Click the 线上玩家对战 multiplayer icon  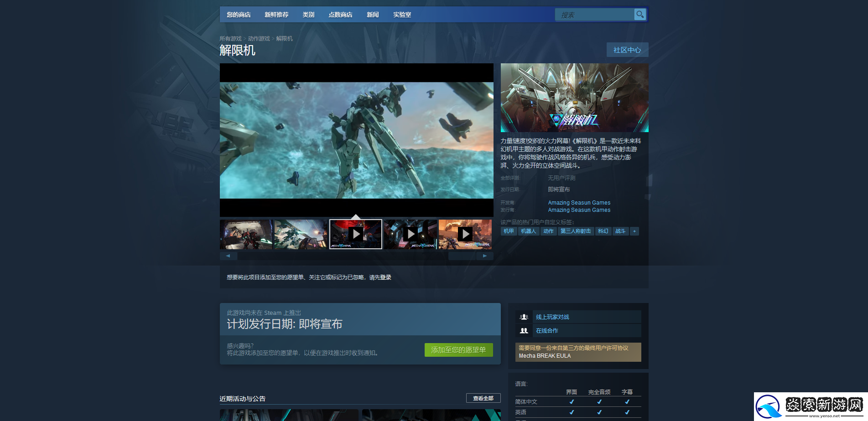524,317
